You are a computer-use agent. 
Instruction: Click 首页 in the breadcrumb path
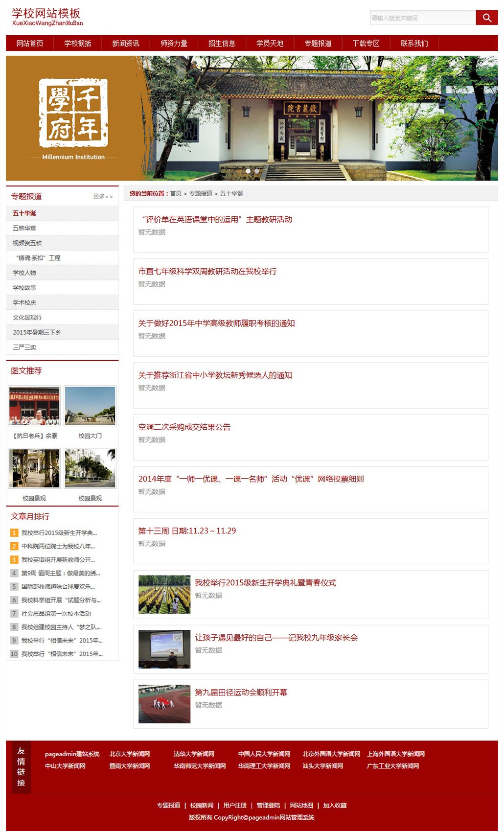176,193
